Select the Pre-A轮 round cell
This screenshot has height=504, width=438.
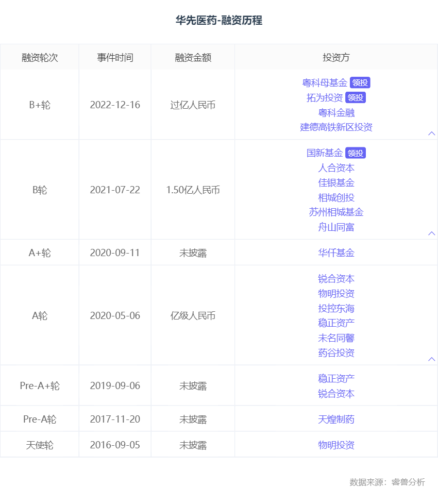coord(40,419)
